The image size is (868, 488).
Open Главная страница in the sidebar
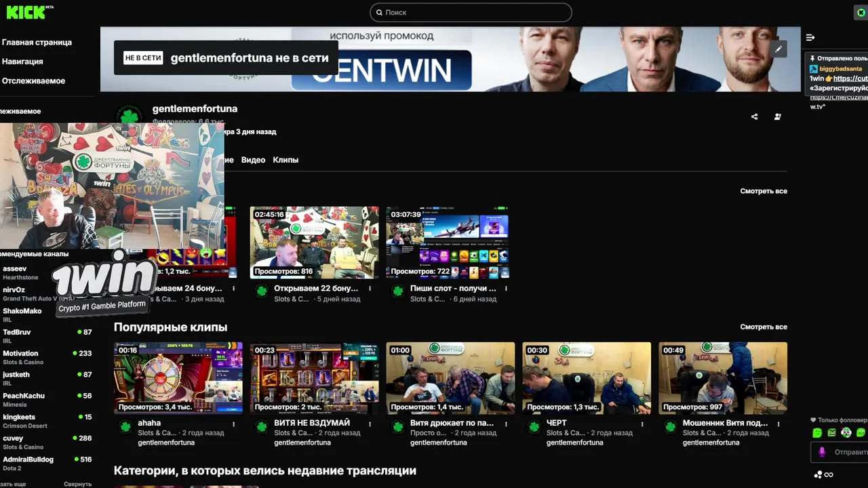pos(37,42)
